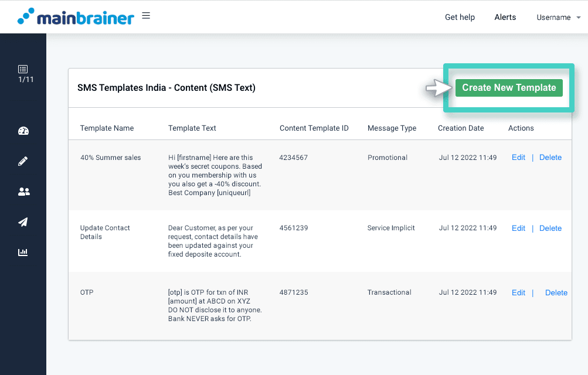Click the Creation Date column header
The height and width of the screenshot is (375, 588).
point(461,128)
